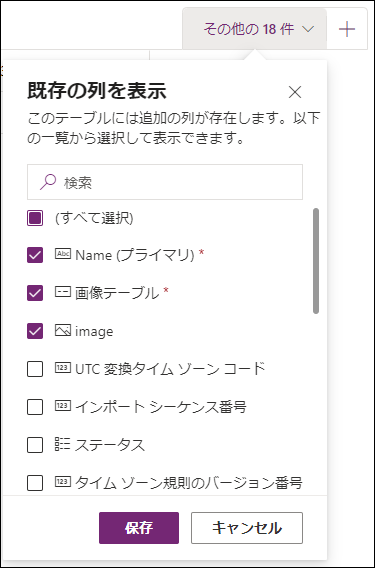This screenshot has width=375, height=568.
Task: Enable the ステータス column checkbox
Action: coord(35,445)
